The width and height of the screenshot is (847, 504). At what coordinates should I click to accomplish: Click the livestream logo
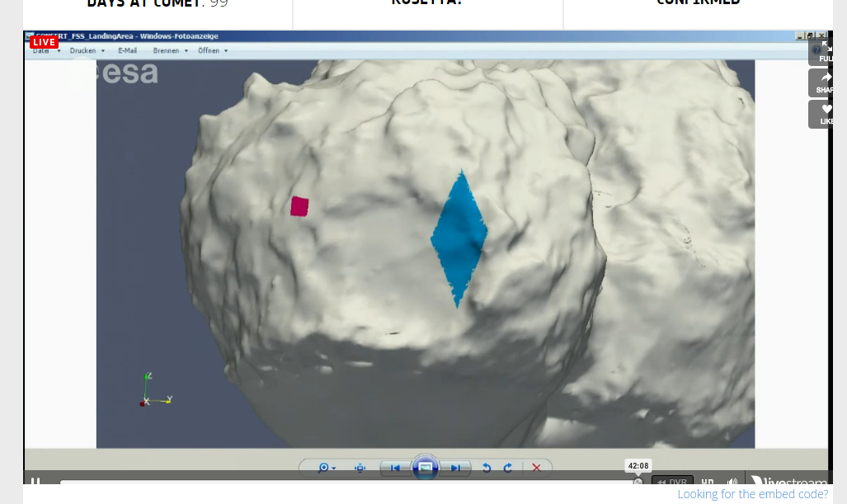789,480
